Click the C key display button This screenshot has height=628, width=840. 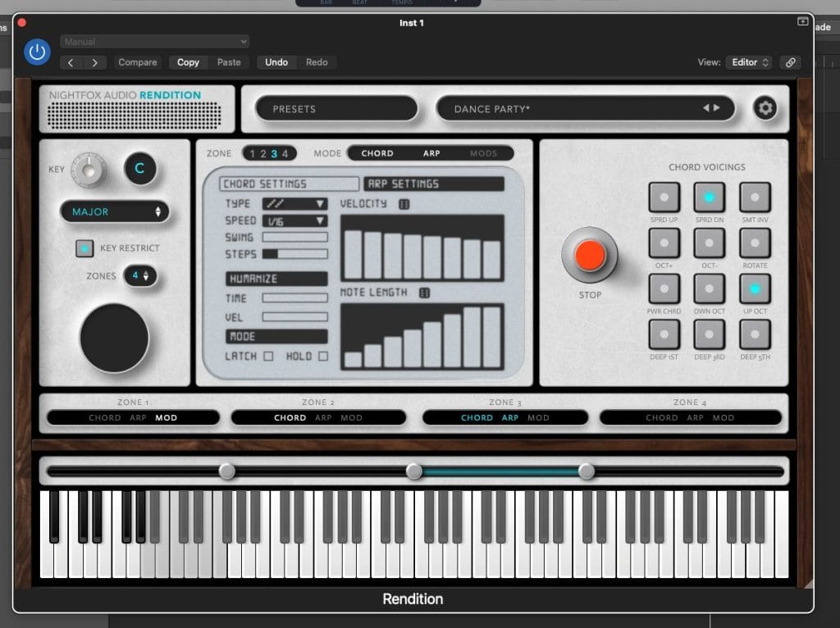coord(139,169)
